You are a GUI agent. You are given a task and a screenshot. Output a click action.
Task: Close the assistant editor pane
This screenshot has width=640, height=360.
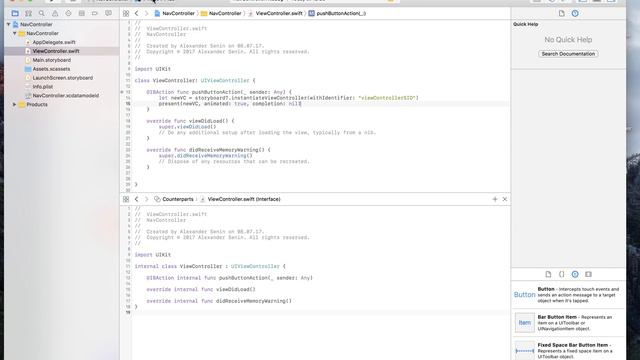(x=505, y=199)
